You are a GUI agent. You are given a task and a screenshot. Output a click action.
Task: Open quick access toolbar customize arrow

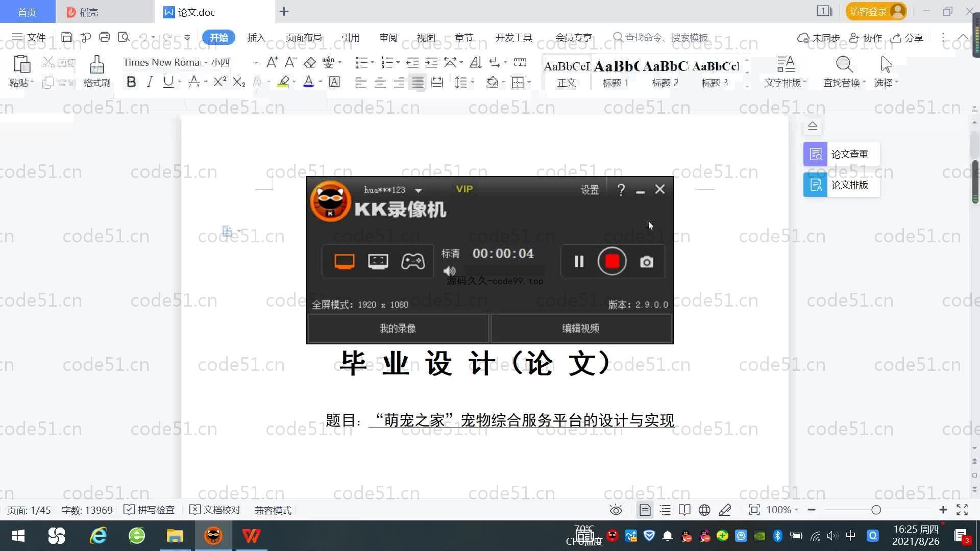click(187, 37)
